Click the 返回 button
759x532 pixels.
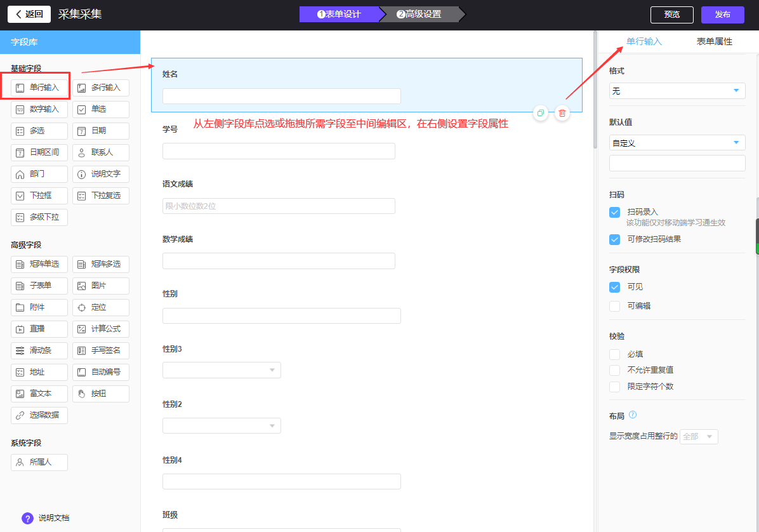29,14
